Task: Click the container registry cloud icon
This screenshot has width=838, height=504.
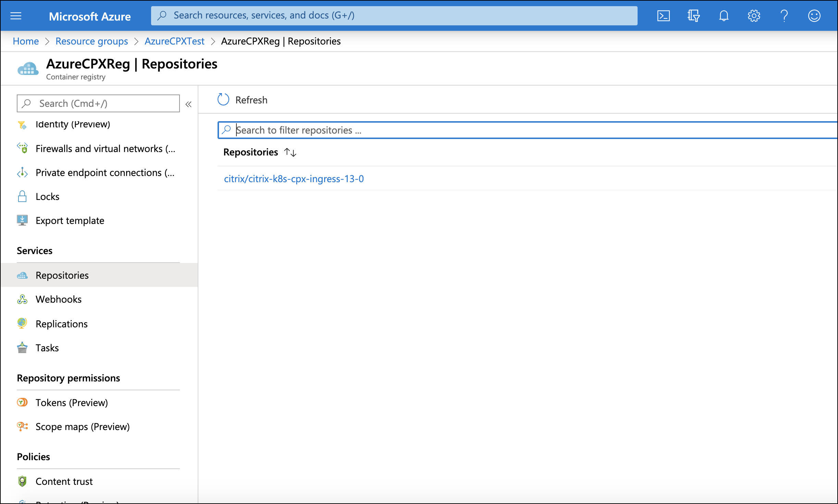Action: tap(28, 69)
